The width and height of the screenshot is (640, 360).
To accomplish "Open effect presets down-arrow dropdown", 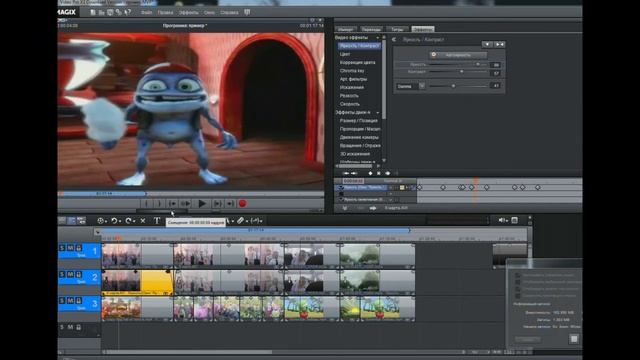I will (x=487, y=44).
